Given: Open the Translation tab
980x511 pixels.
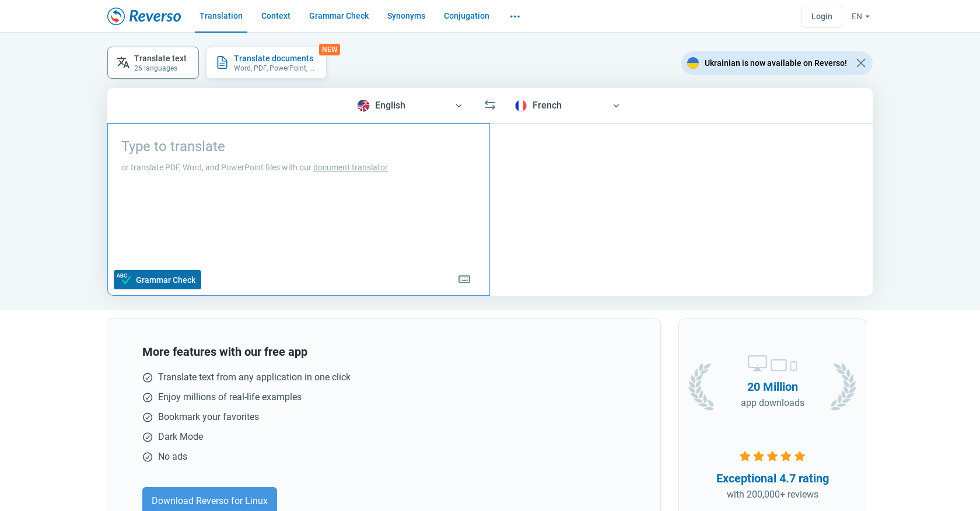Looking at the screenshot, I should (x=221, y=16).
